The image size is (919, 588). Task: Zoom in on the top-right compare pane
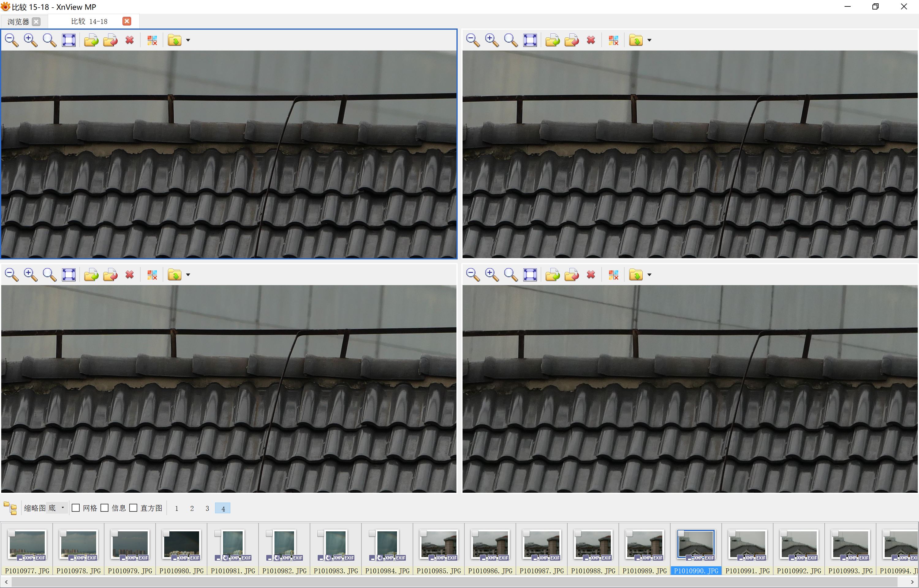491,40
